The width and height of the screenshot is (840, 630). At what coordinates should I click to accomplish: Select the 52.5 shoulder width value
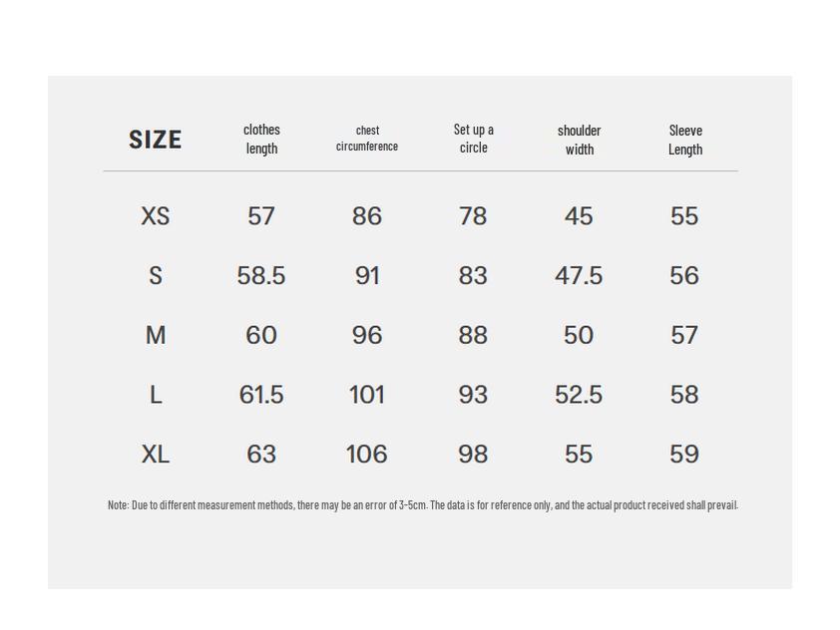pyautogui.click(x=579, y=396)
